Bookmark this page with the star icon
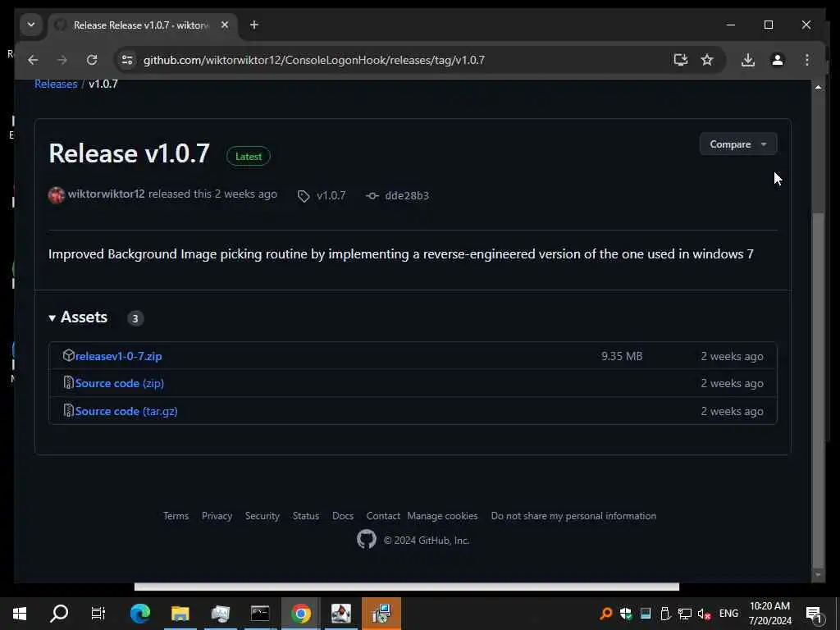The image size is (840, 630). tap(707, 60)
